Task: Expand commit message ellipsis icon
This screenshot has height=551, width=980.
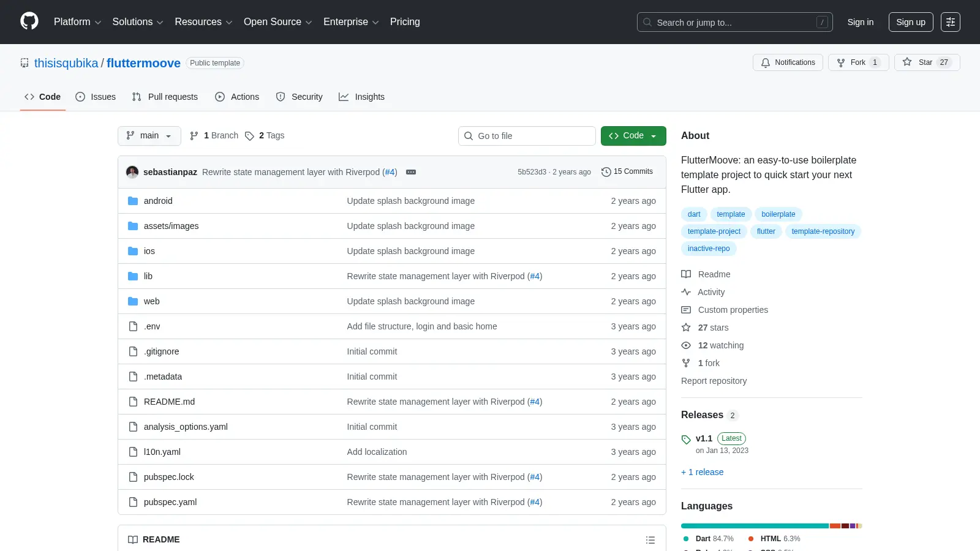Action: click(411, 172)
